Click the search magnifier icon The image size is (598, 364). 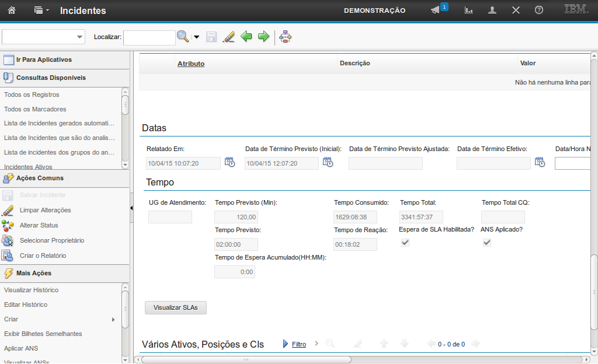pos(183,37)
